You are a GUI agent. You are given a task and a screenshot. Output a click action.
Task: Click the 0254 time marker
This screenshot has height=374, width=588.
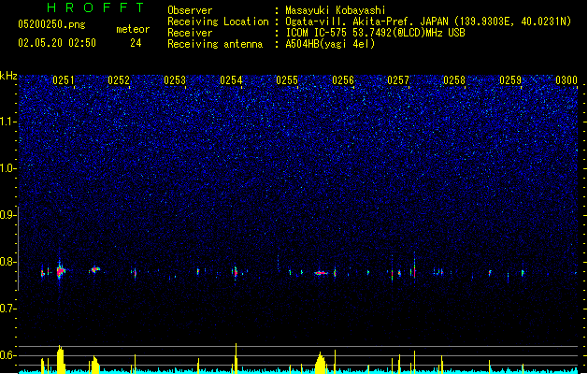(231, 80)
